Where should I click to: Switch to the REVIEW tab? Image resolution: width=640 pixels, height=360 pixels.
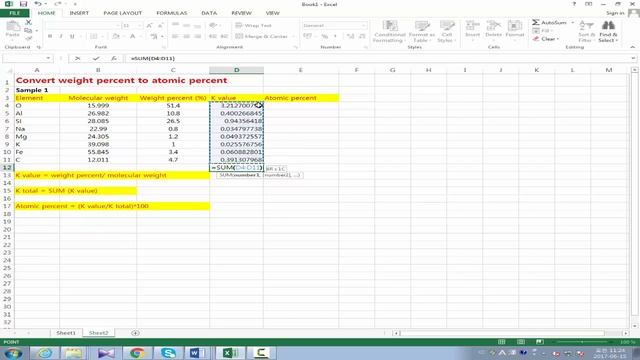tap(241, 13)
